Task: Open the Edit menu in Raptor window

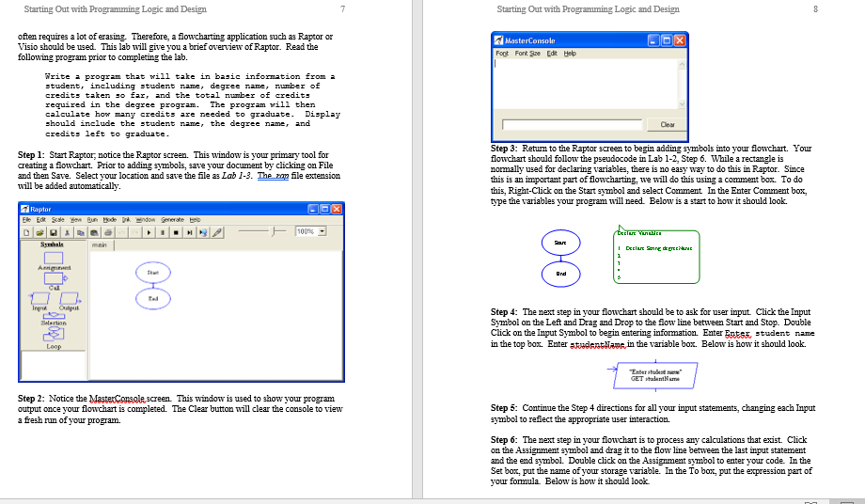Action: click(40, 219)
